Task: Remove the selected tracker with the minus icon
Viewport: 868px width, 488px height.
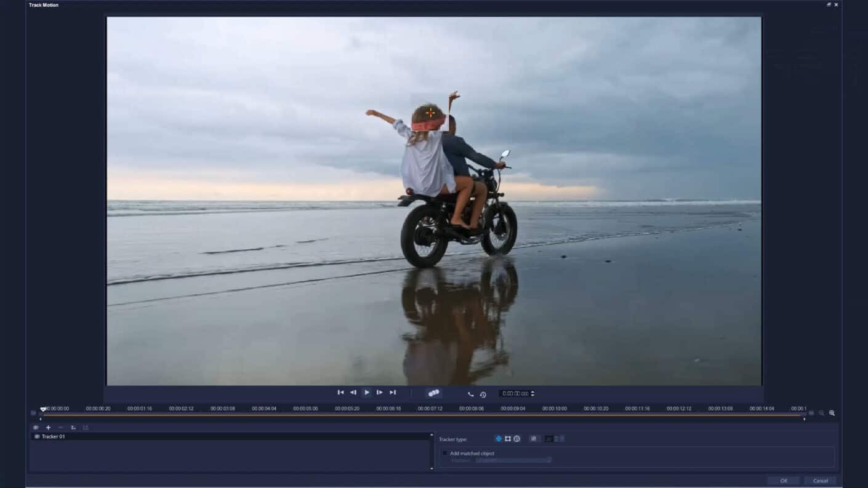Action: tap(60, 427)
